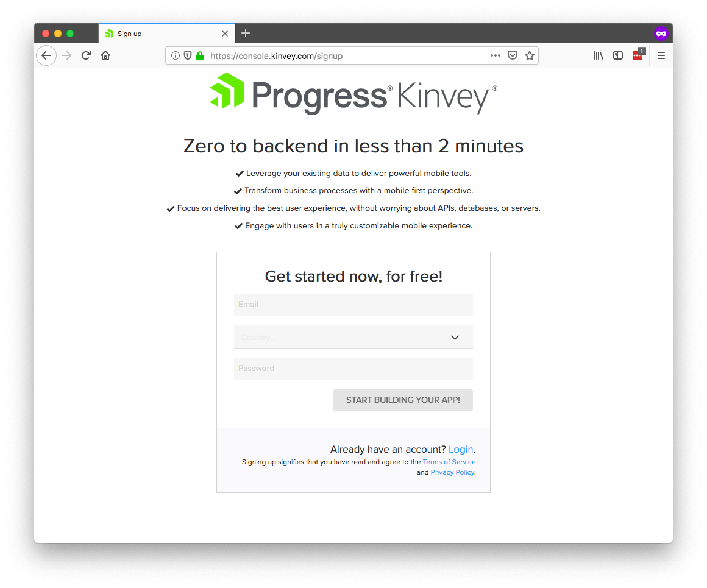Show site information icon in address bar
The width and height of the screenshot is (707, 588).
point(176,55)
